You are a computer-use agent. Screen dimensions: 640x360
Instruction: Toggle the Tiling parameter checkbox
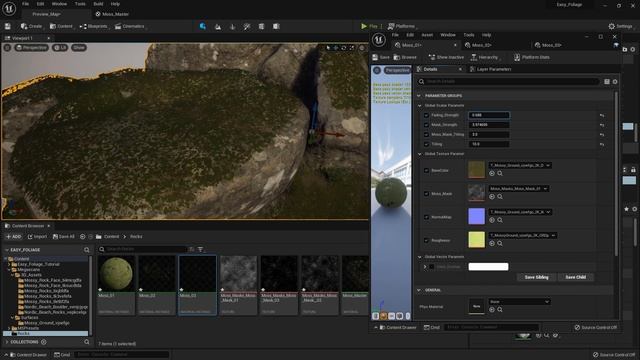(x=426, y=144)
